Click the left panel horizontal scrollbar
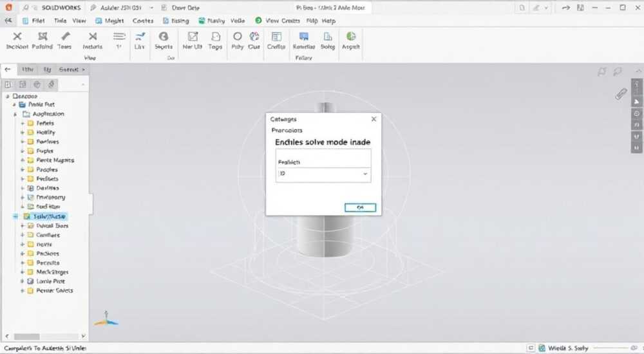The height and width of the screenshot is (354, 644). tap(27, 337)
